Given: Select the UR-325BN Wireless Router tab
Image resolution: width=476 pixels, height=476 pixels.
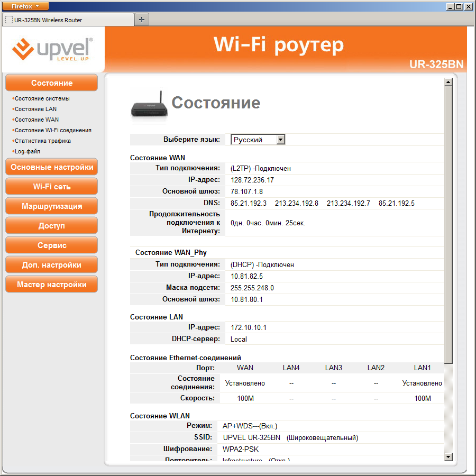Looking at the screenshot, I should click(x=68, y=20).
